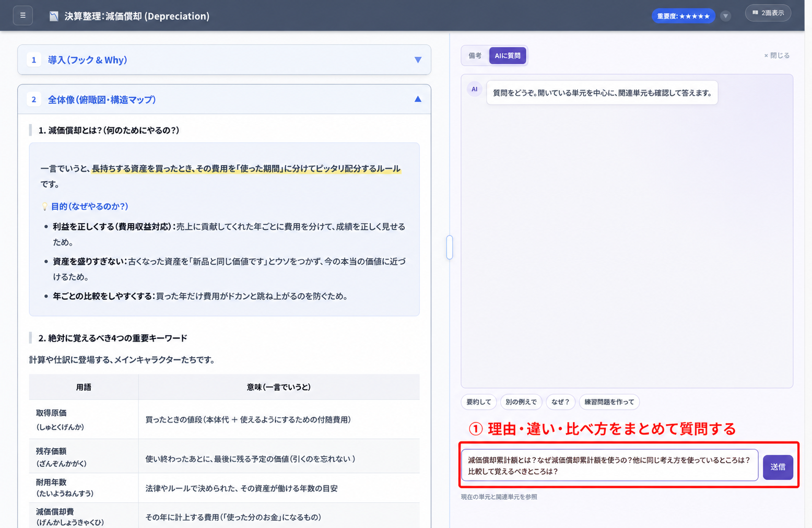Click the 練習問題を作って suggestion chip
Image resolution: width=812 pixels, height=528 pixels.
point(609,402)
